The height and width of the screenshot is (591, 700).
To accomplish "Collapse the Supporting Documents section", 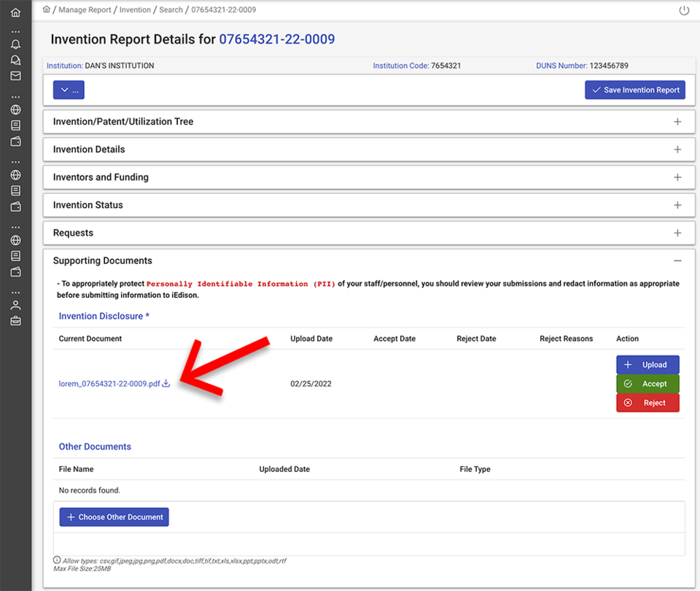I will (677, 260).
